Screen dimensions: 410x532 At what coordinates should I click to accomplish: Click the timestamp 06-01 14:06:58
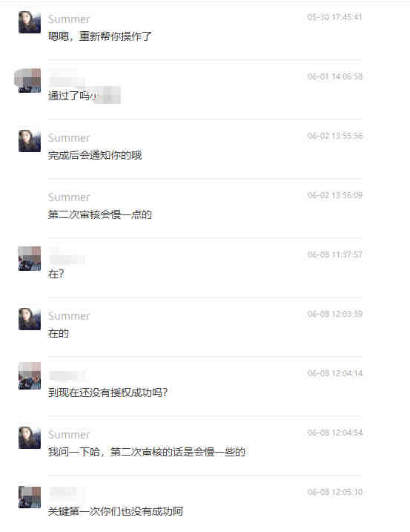[335, 76]
